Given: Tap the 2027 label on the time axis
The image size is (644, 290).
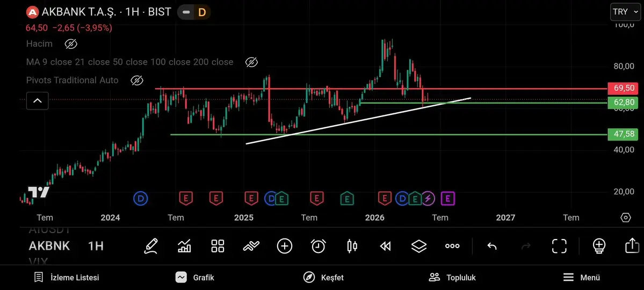Looking at the screenshot, I should (x=505, y=218).
